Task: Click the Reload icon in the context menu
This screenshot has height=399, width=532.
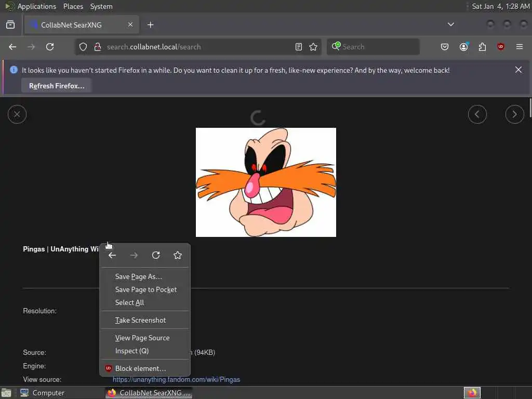Action: coord(156,255)
